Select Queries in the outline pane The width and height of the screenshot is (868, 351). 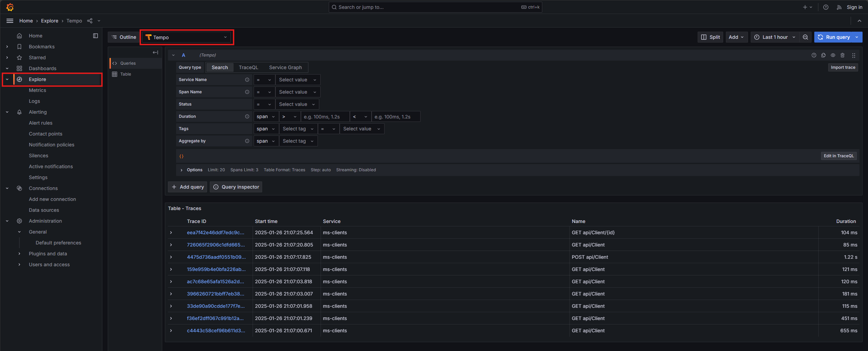(136, 63)
